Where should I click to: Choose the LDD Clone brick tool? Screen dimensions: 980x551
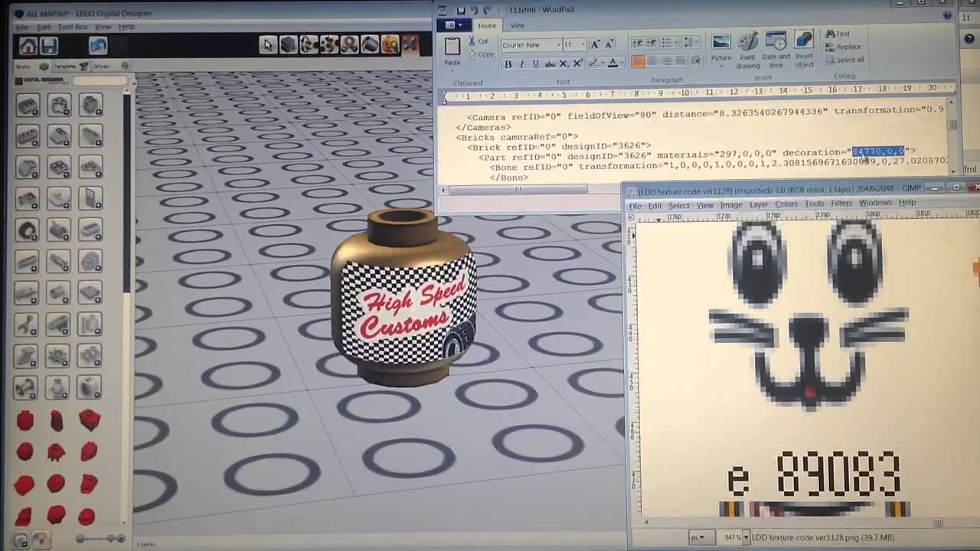point(288,44)
